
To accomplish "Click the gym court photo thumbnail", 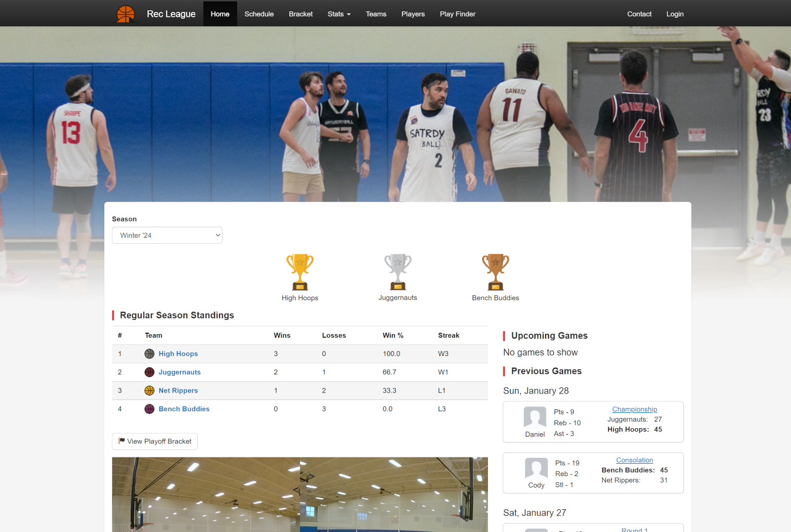I will (x=300, y=494).
